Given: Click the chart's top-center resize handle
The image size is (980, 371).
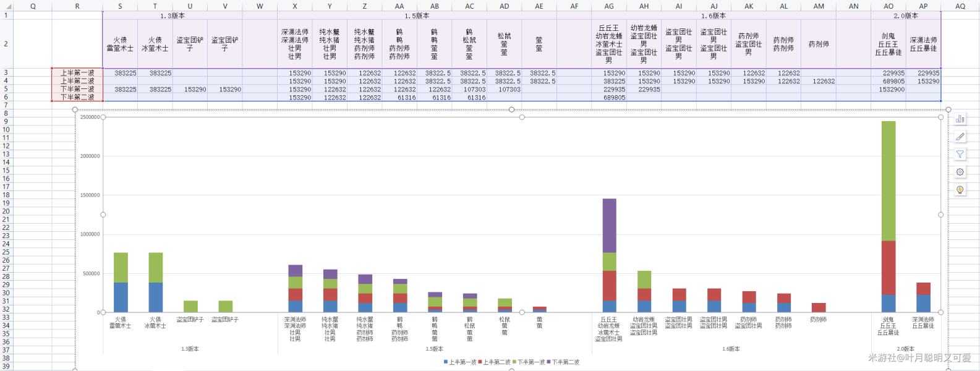Looking at the screenshot, I should click(511, 109).
